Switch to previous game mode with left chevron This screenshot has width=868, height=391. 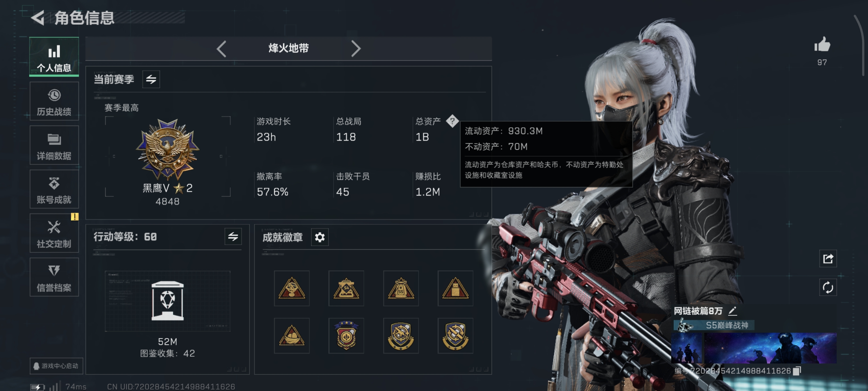coord(221,49)
